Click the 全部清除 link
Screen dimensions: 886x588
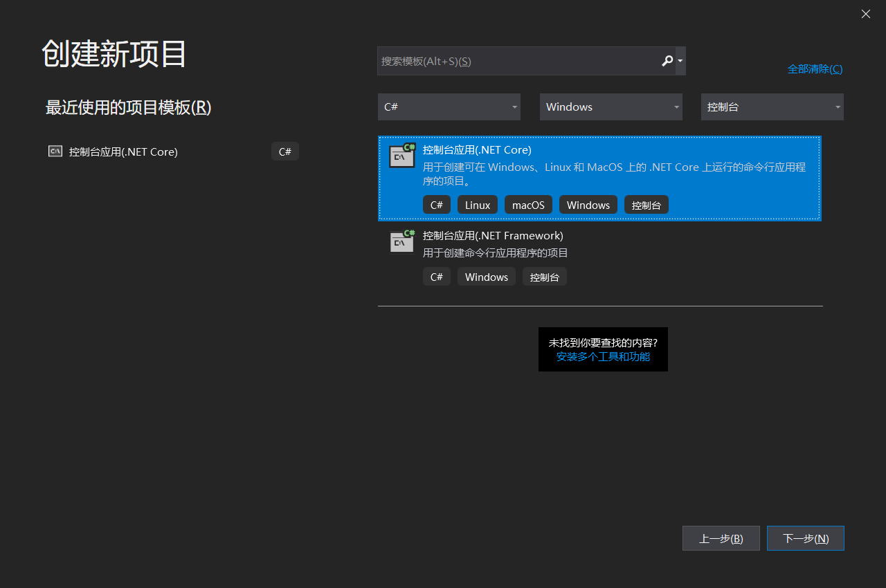click(815, 68)
